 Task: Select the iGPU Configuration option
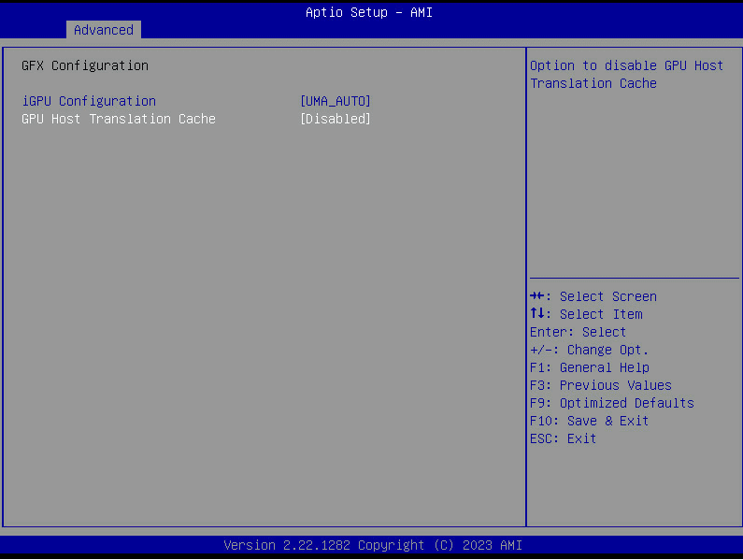point(89,101)
